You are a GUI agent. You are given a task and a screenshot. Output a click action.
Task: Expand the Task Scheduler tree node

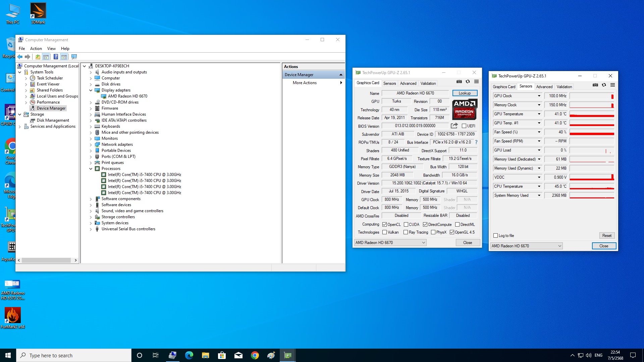point(26,78)
